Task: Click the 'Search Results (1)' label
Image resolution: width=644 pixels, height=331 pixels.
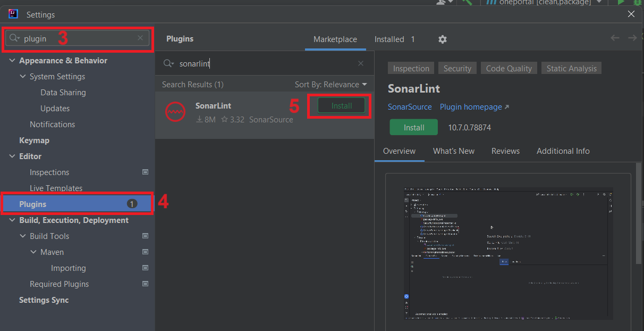Action: [x=193, y=85]
